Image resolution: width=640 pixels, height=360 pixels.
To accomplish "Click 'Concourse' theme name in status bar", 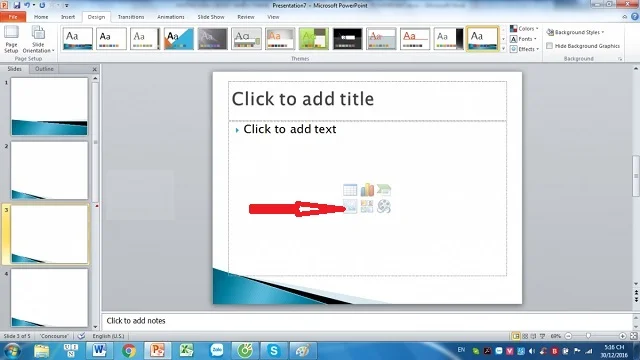I will [54, 336].
